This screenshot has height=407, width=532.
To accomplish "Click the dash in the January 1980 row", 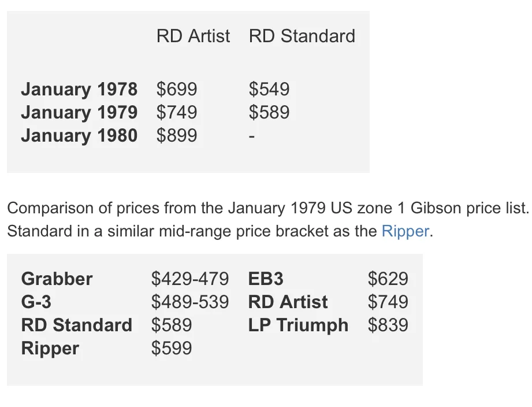I will (252, 137).
